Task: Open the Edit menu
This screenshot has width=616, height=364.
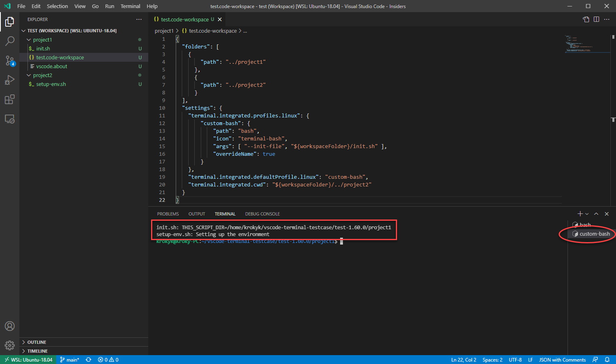Action: click(x=36, y=6)
